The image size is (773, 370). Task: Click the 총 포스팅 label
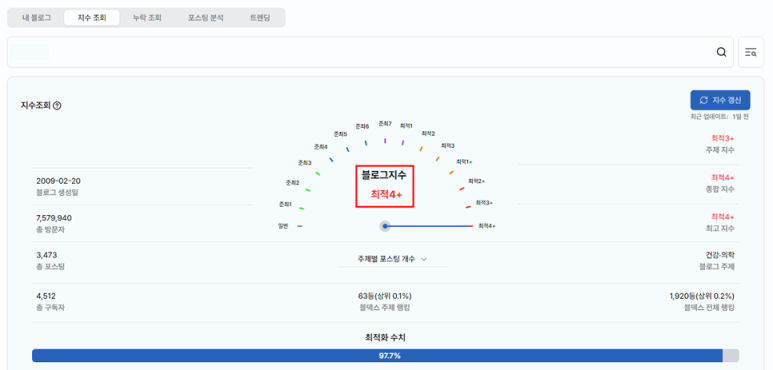[50, 267]
